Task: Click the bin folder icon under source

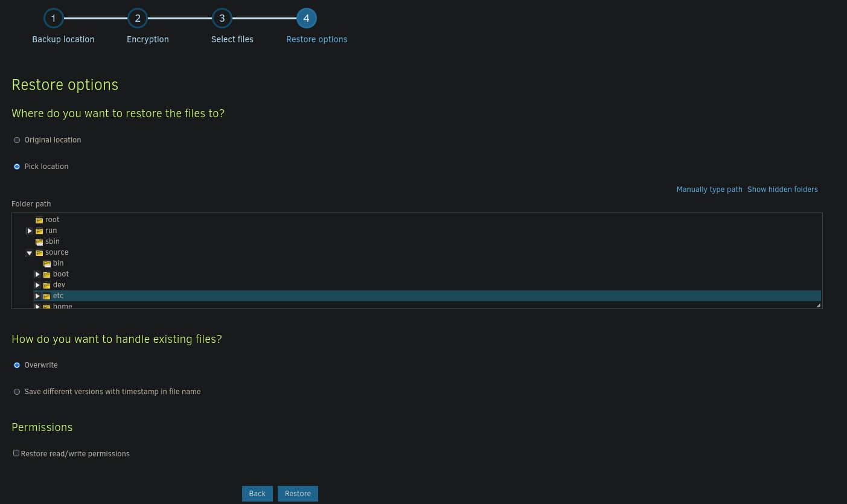Action: [47, 264]
